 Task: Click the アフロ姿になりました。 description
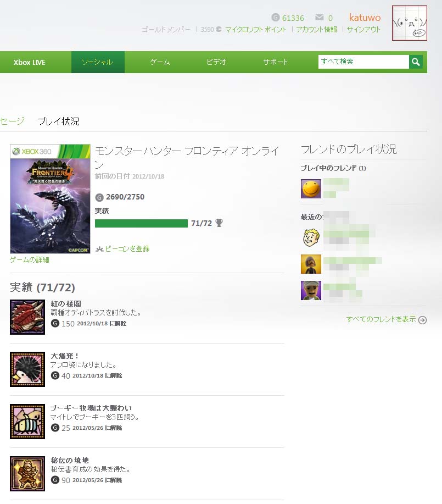pos(83,365)
